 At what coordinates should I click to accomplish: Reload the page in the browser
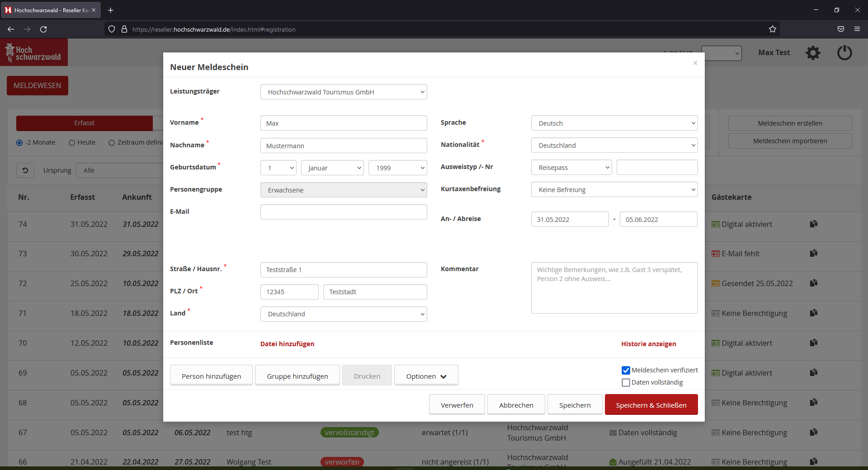pyautogui.click(x=43, y=29)
